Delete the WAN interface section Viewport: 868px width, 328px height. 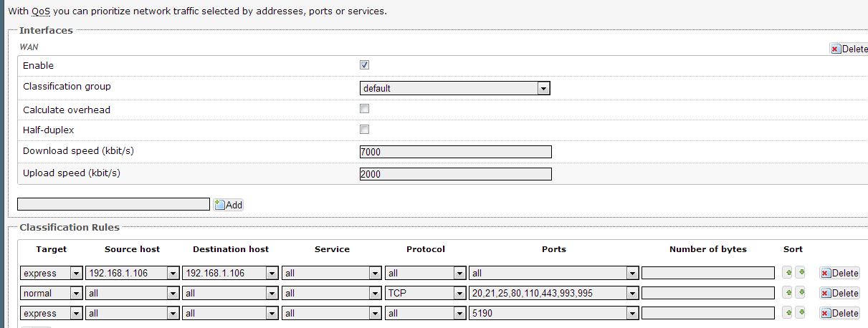click(849, 49)
